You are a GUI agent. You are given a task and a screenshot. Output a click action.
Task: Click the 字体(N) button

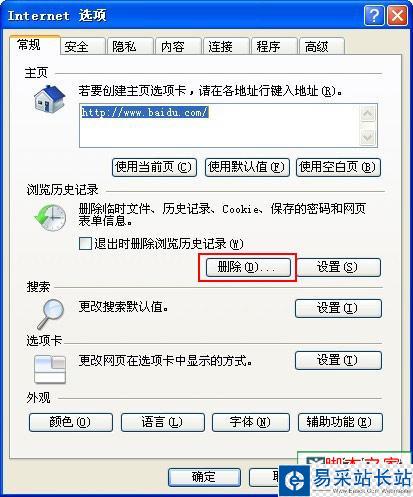tap(250, 422)
